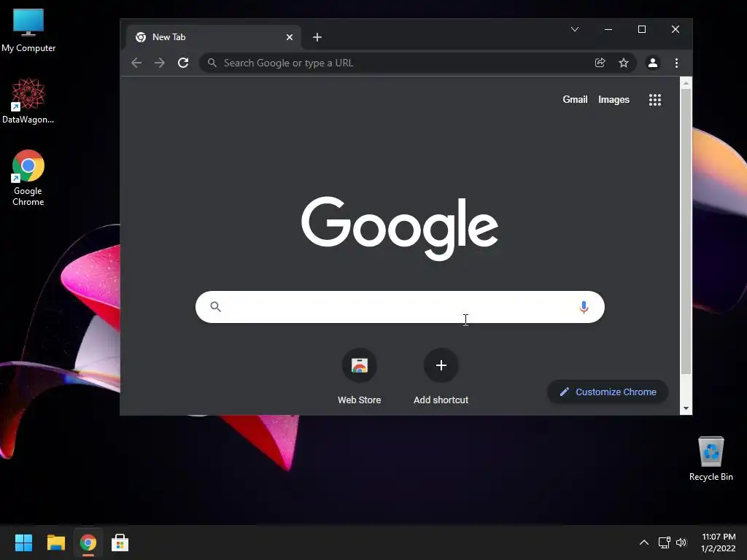The height and width of the screenshot is (560, 747).
Task: Select the DataWagon desktop shortcut
Action: (28, 101)
